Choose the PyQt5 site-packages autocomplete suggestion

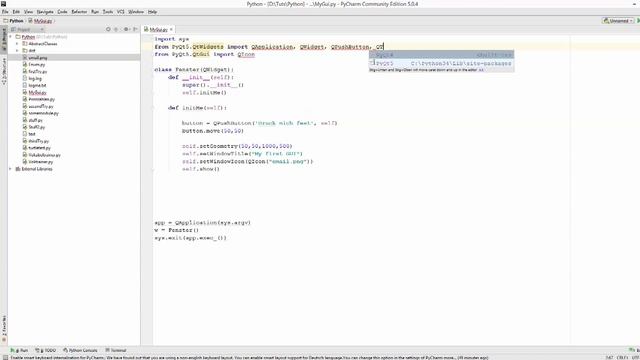point(441,63)
